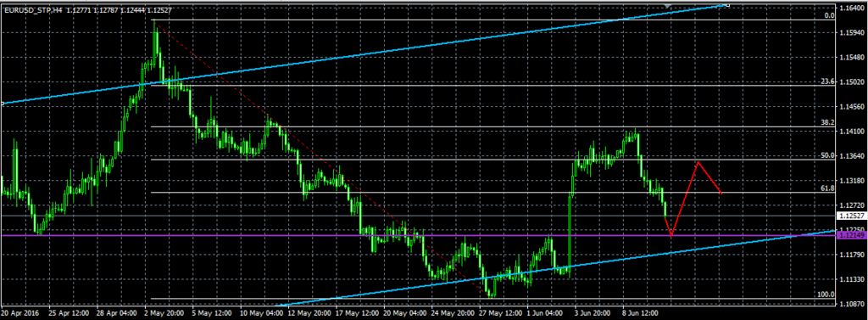Click the 5 May 12:00 time label
Image resolution: width=868 pixels, height=320 pixels.
pyautogui.click(x=212, y=312)
